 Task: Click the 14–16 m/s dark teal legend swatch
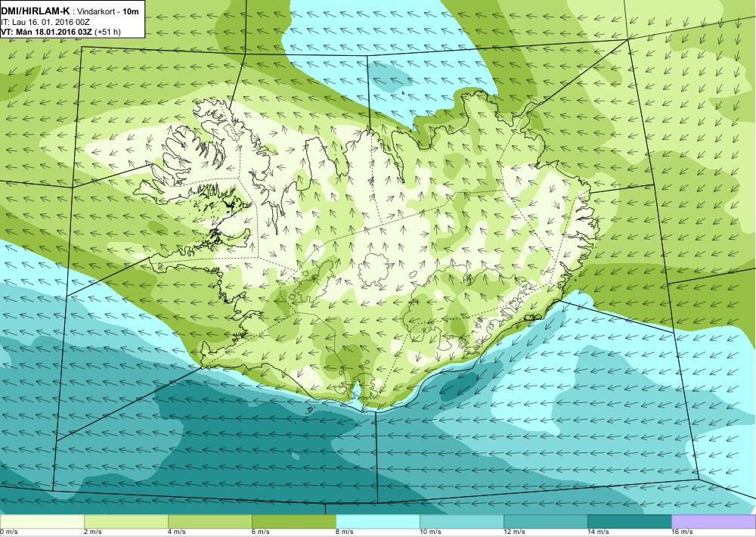[630, 522]
